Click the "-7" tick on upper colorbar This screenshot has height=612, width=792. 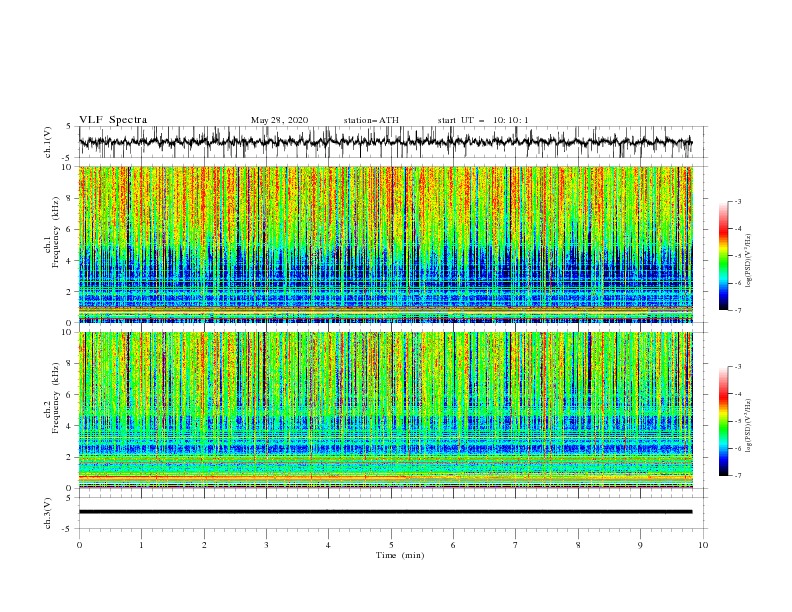738,310
